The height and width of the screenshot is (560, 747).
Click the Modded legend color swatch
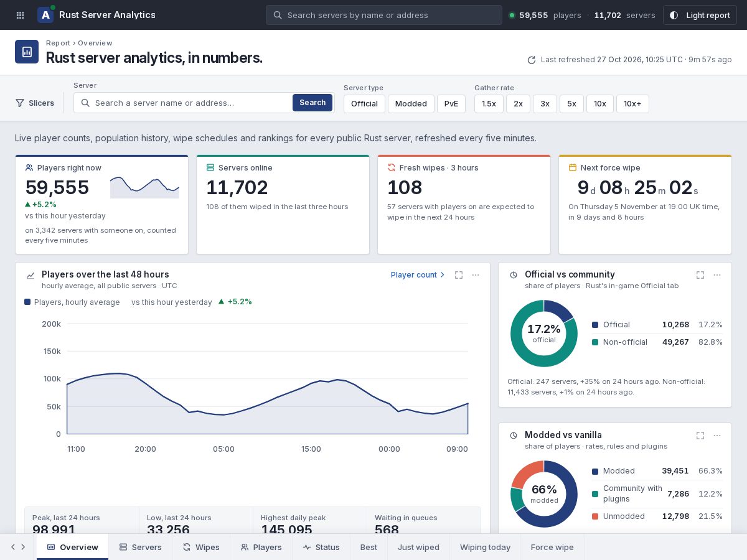pos(595,471)
